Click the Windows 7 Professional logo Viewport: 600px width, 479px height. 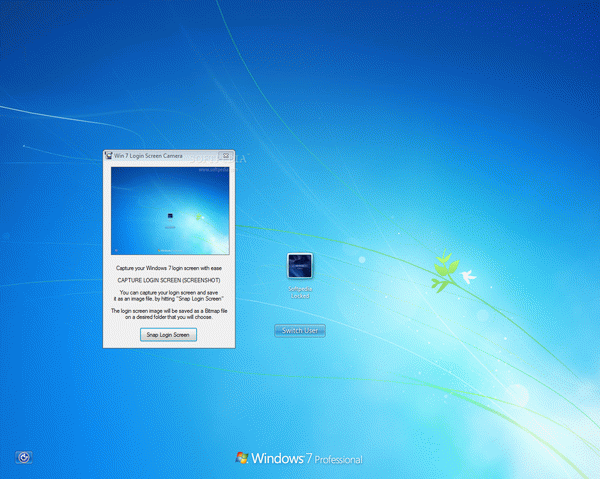[299, 458]
